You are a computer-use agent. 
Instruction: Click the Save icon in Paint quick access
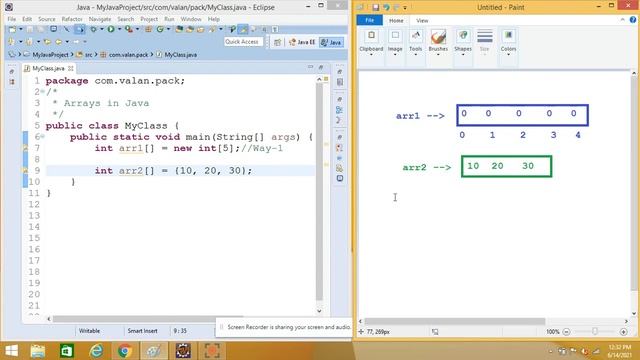point(376,7)
